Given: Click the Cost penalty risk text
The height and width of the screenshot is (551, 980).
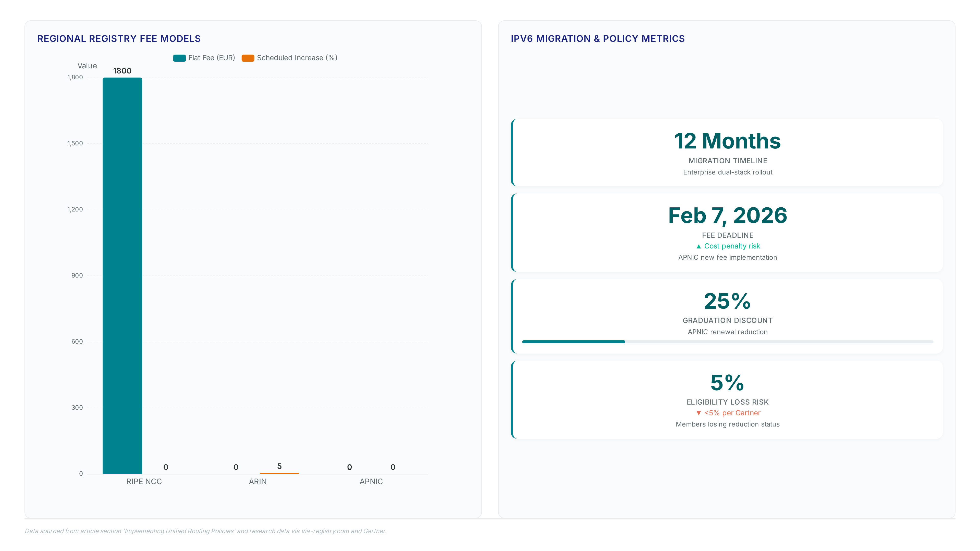Looking at the screenshot, I should [732, 246].
